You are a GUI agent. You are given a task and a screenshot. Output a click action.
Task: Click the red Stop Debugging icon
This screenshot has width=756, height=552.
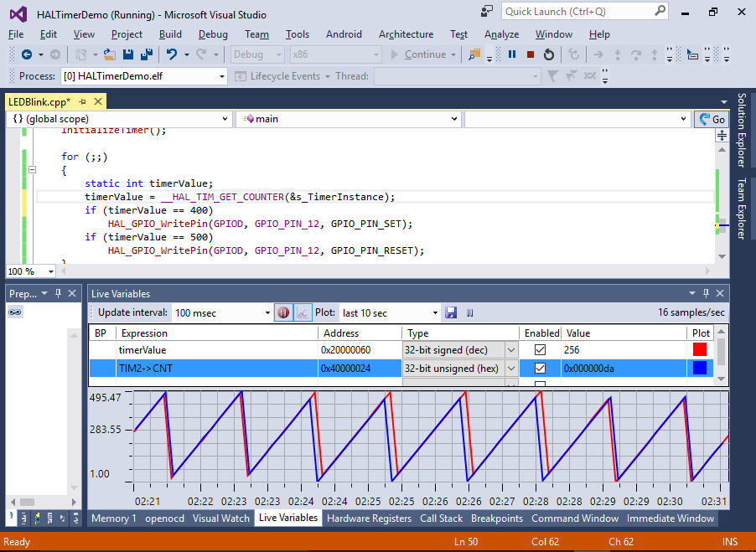click(x=531, y=54)
